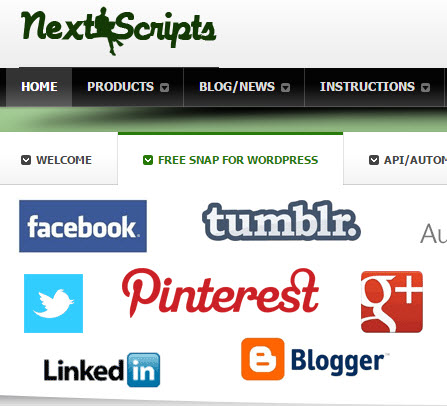The width and height of the screenshot is (447, 406).
Task: Open the Products menu label
Action: [x=120, y=87]
